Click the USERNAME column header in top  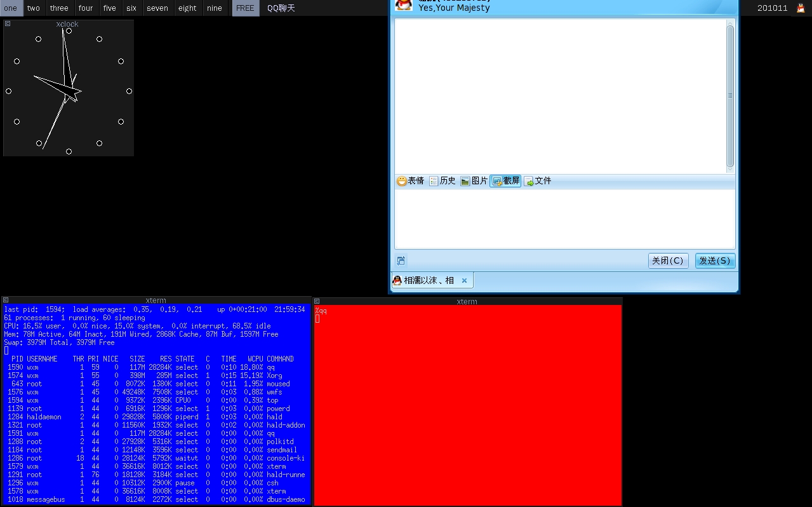coord(42,359)
